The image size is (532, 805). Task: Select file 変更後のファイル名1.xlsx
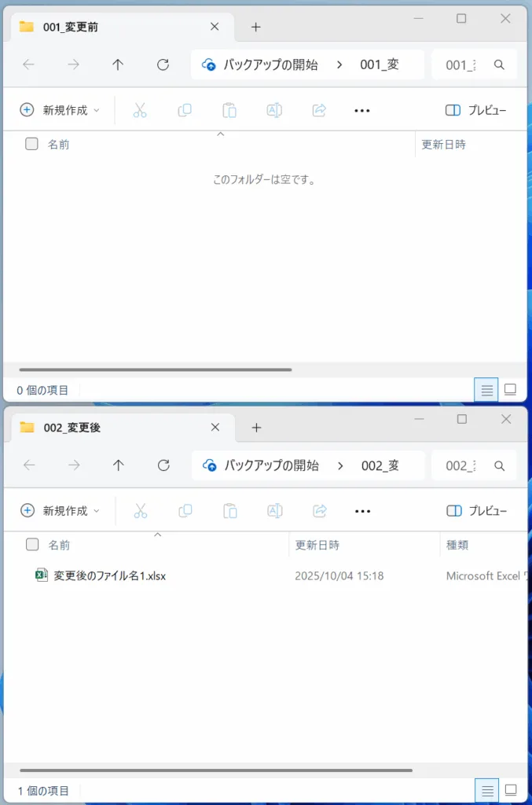click(x=109, y=575)
